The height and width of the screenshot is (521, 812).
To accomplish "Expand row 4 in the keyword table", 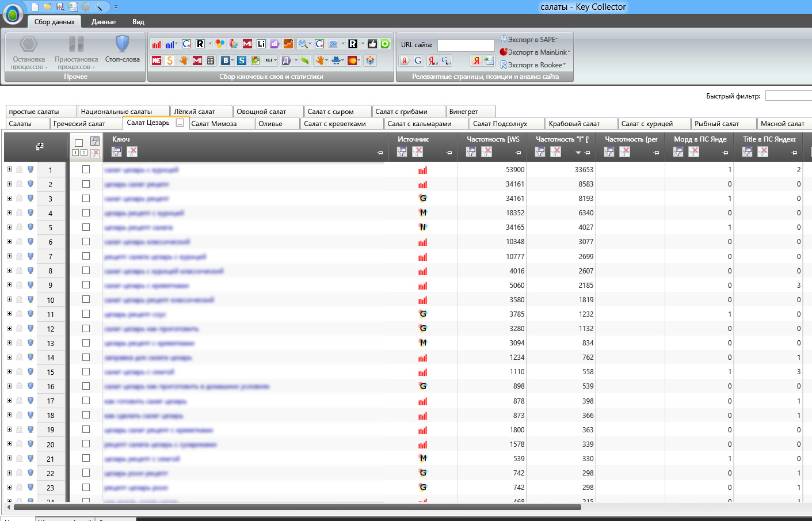I will [x=9, y=212].
